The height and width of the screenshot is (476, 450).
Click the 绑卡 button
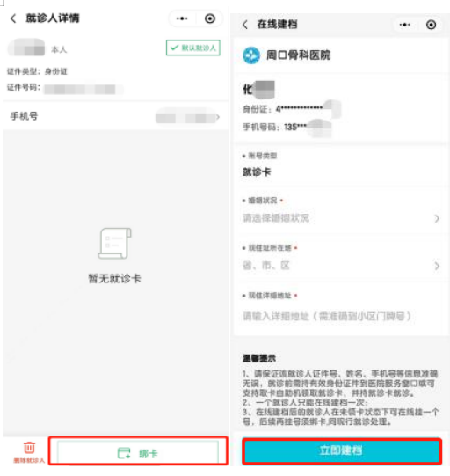point(138,452)
